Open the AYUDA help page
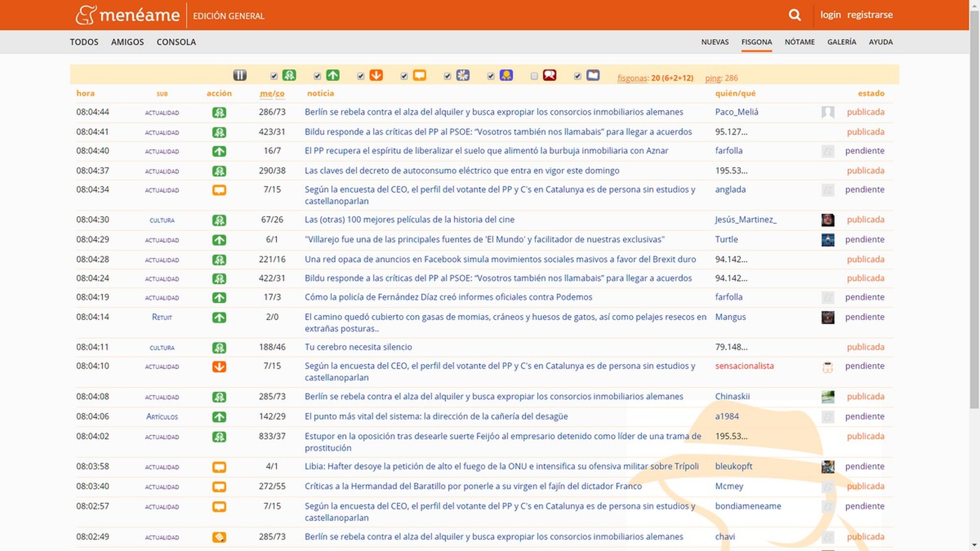The width and height of the screenshot is (980, 551). (880, 42)
